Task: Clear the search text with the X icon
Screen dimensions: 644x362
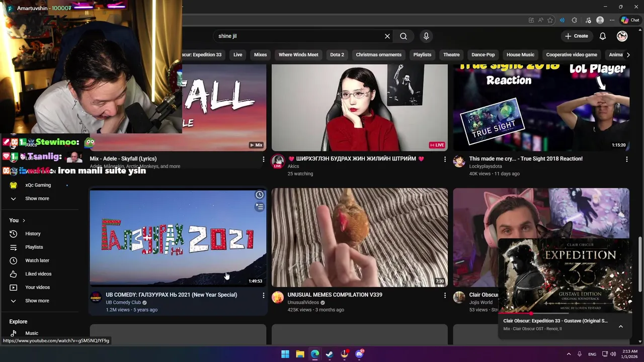Action: (x=387, y=36)
